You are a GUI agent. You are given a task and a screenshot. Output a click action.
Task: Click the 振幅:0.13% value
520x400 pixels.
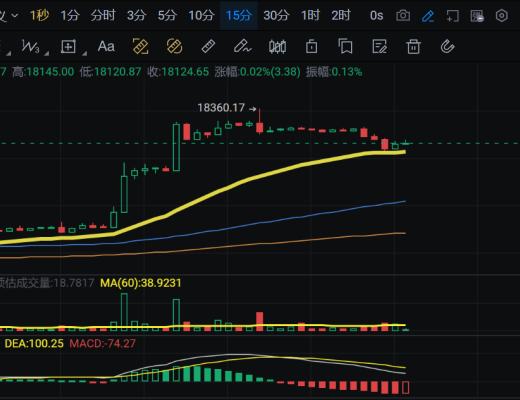pos(334,72)
